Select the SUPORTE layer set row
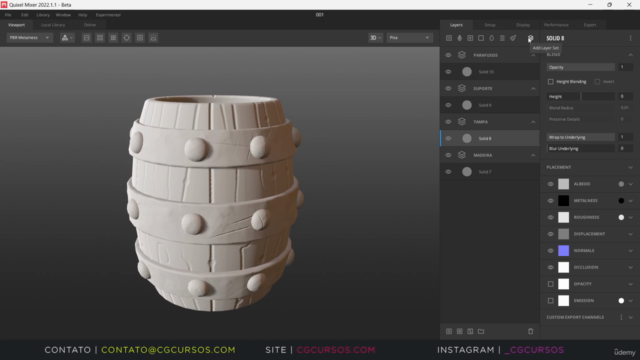Image resolution: width=640 pixels, height=360 pixels. coord(490,88)
